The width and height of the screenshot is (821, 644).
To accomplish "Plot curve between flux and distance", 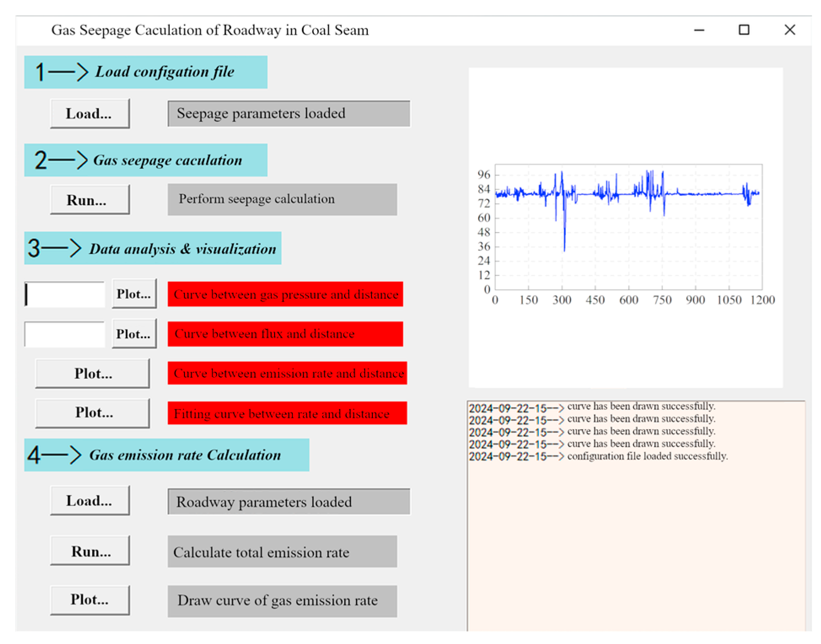I will (x=134, y=334).
